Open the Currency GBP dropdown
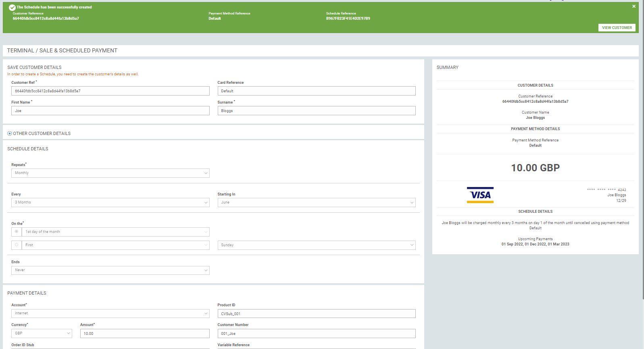 point(42,333)
